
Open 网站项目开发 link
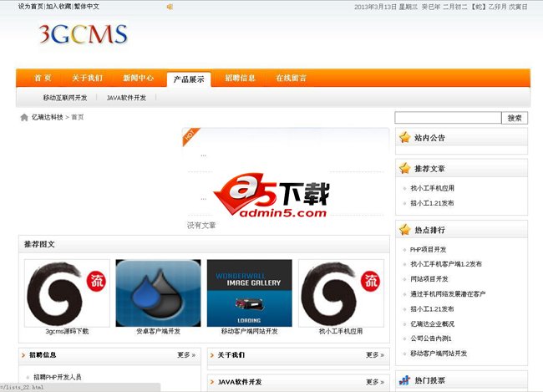click(429, 279)
